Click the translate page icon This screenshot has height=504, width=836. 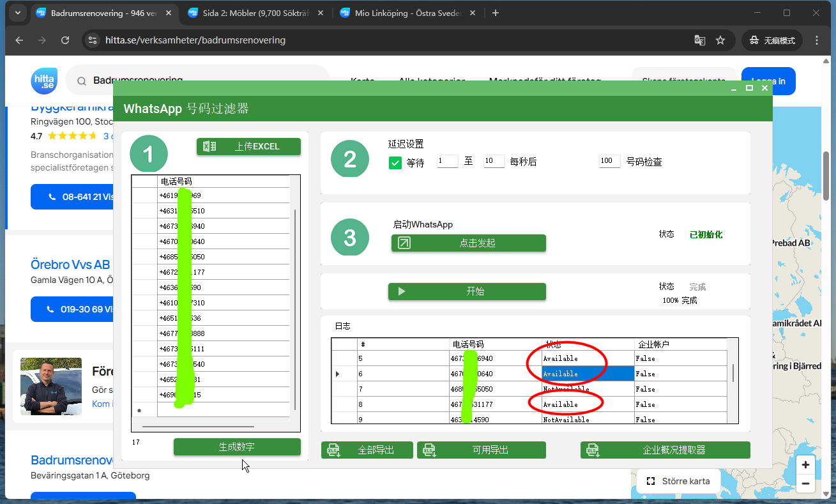pos(700,40)
